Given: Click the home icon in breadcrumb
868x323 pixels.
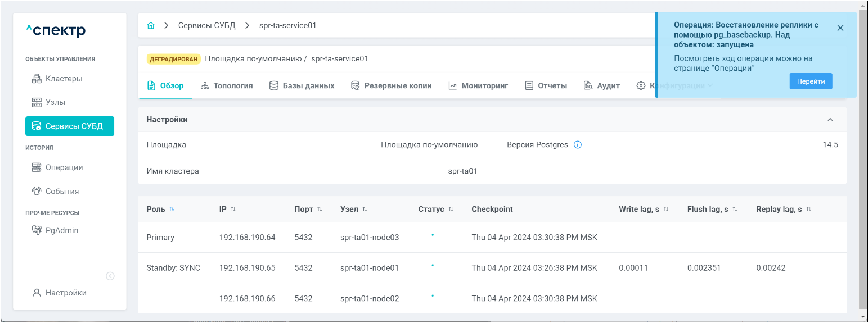Looking at the screenshot, I should coord(151,26).
